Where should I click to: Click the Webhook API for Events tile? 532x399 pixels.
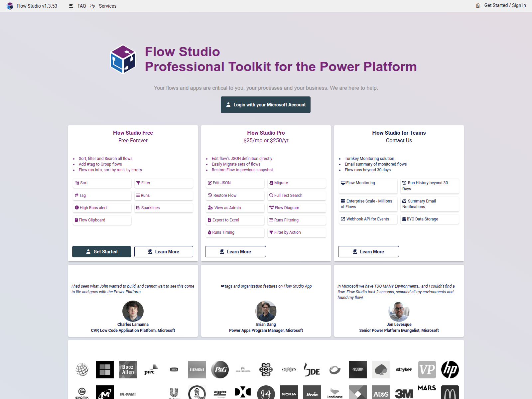(368, 219)
